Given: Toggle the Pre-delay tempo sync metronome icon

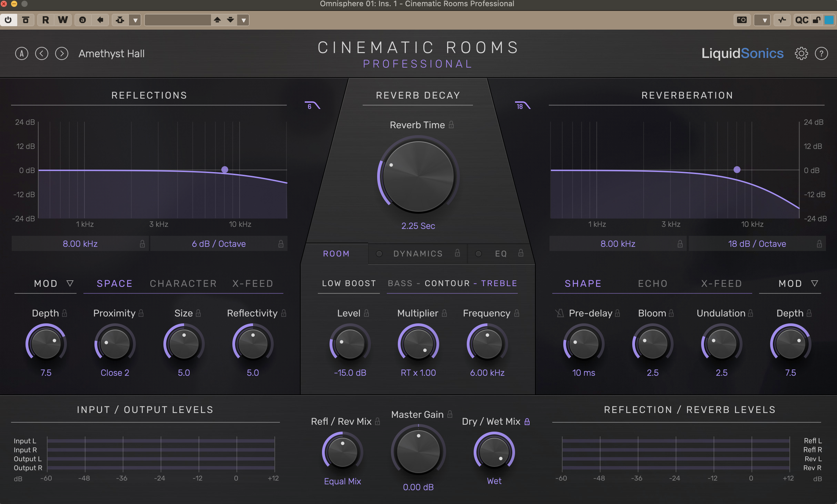Looking at the screenshot, I should pyautogui.click(x=560, y=313).
